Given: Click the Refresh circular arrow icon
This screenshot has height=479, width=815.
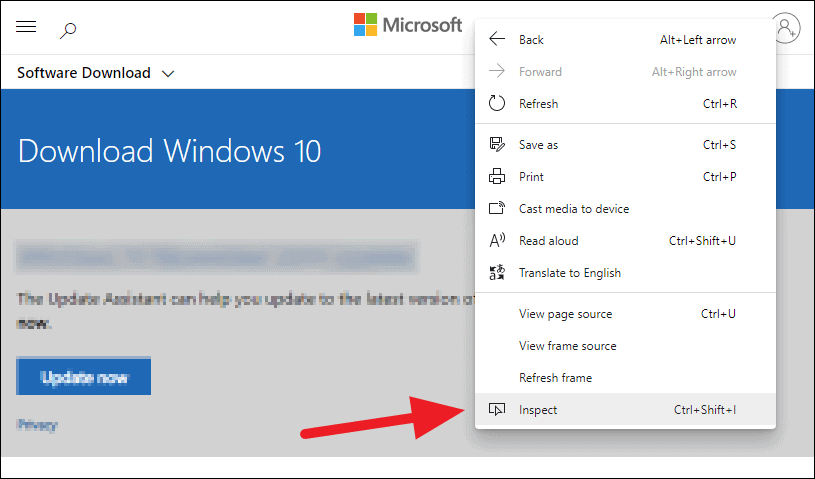Looking at the screenshot, I should coord(497,103).
